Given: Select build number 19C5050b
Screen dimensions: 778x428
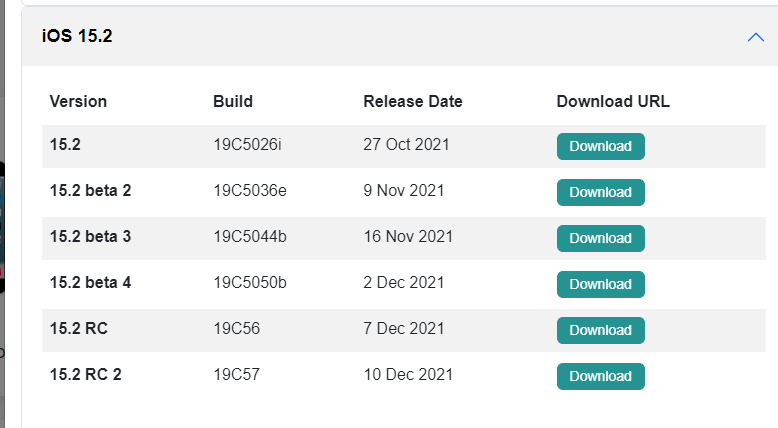Looking at the screenshot, I should [250, 283].
